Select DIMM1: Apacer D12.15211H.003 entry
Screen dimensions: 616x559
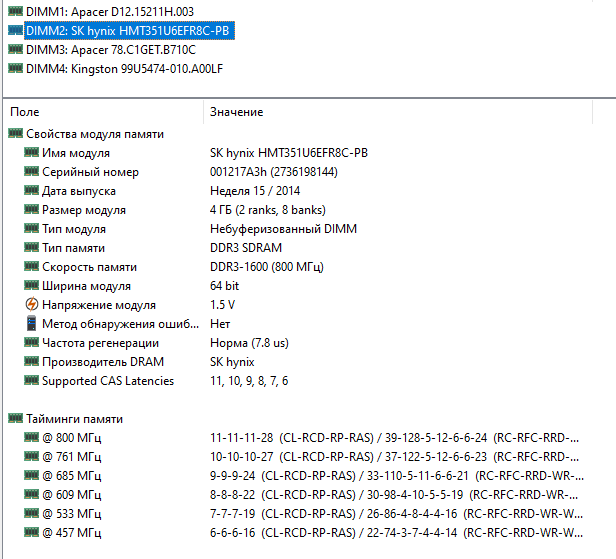(110, 12)
